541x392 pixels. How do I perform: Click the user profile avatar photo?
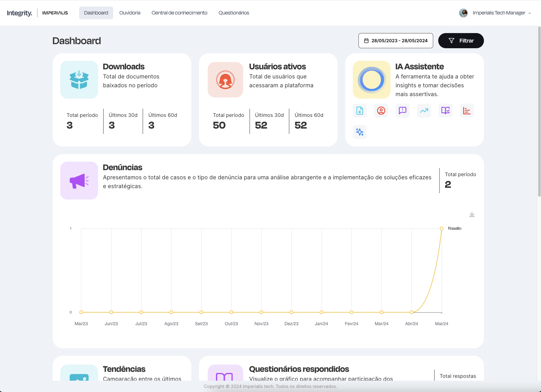click(463, 13)
